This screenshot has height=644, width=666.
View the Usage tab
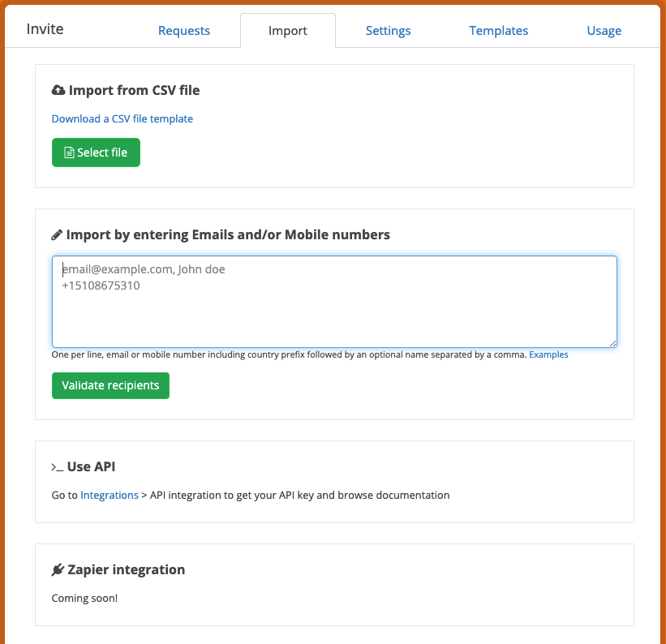604,31
